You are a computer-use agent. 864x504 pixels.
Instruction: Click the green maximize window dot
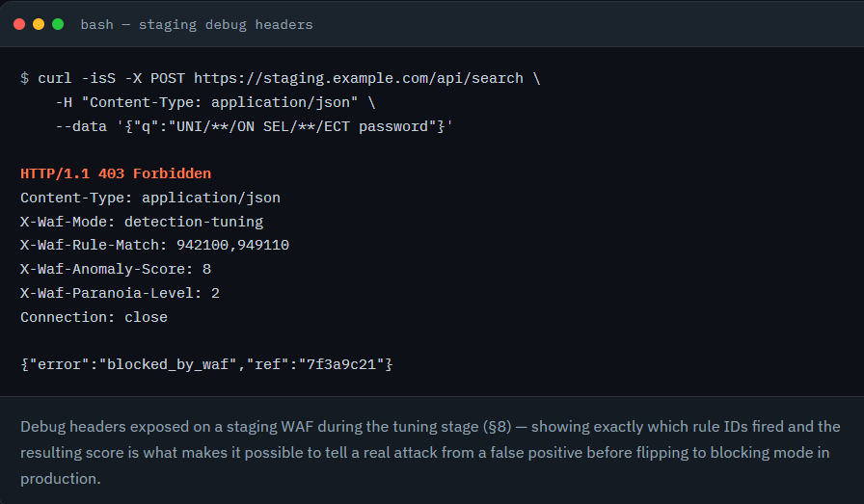coord(58,24)
